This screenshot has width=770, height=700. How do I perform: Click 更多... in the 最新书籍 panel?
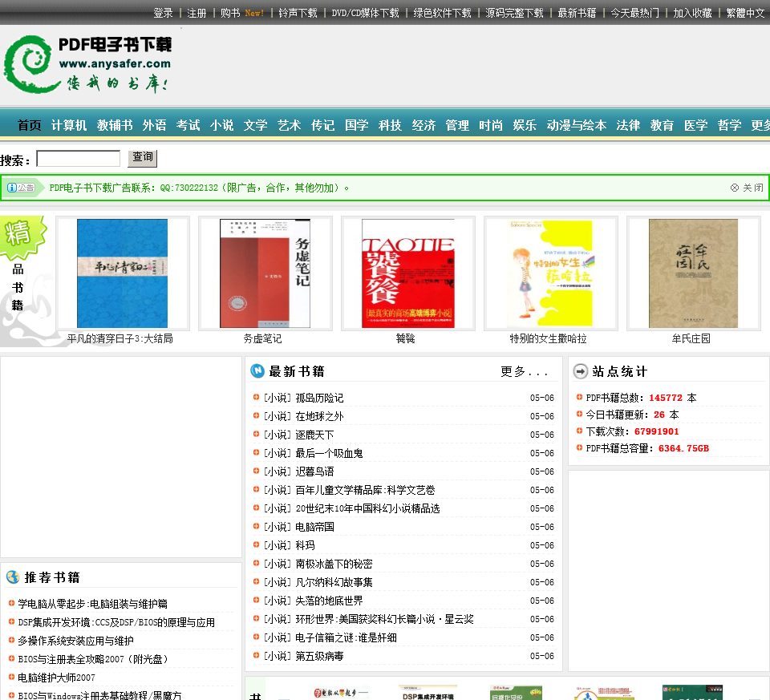pos(524,371)
